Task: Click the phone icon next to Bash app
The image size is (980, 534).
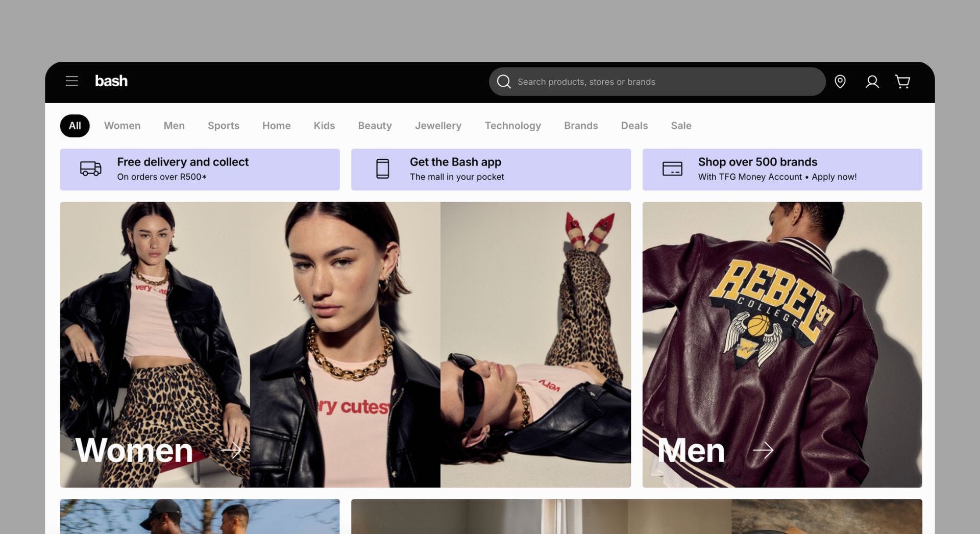Action: pyautogui.click(x=382, y=169)
